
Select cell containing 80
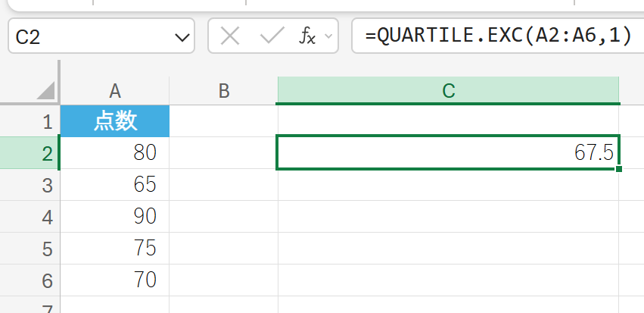click(x=115, y=153)
